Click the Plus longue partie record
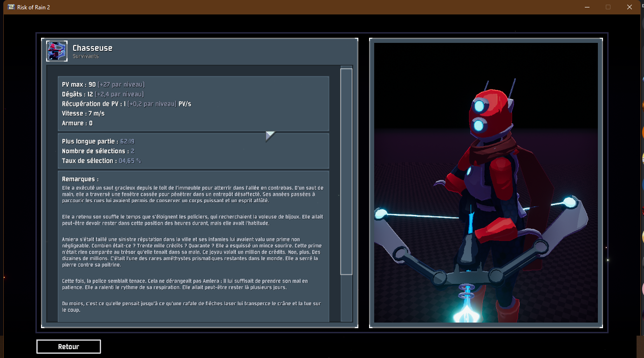The image size is (644, 358). pyautogui.click(x=98, y=141)
